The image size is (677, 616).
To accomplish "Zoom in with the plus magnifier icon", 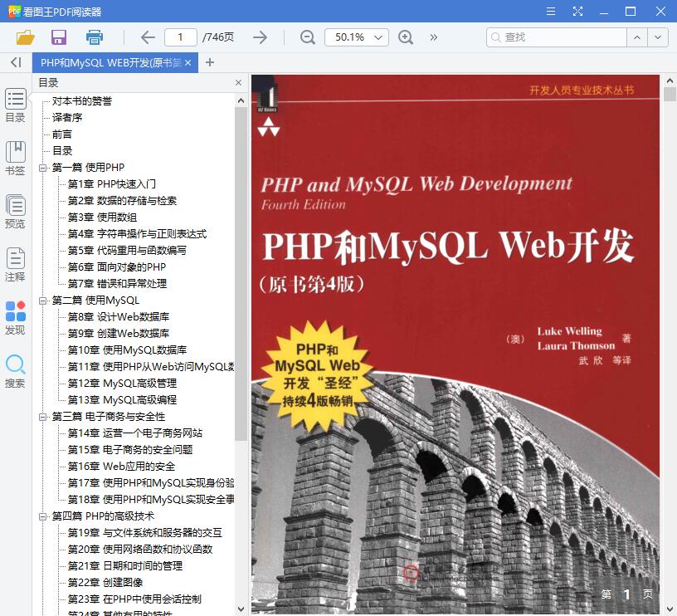I will pyautogui.click(x=406, y=37).
